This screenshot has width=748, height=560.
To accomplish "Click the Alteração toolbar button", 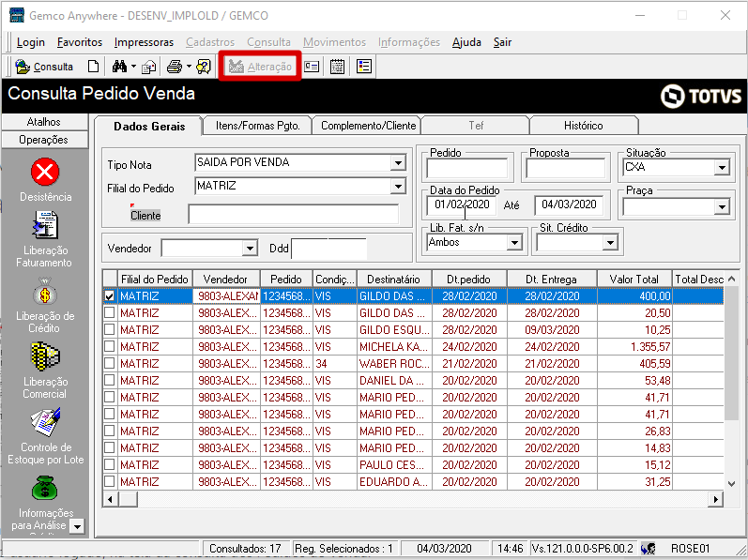I will (260, 67).
